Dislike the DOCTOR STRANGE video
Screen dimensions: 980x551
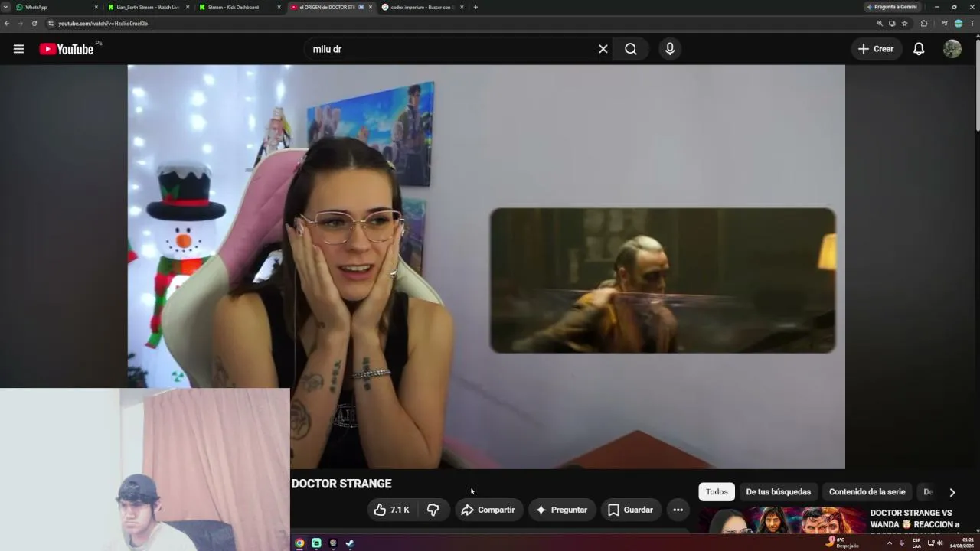pos(433,510)
